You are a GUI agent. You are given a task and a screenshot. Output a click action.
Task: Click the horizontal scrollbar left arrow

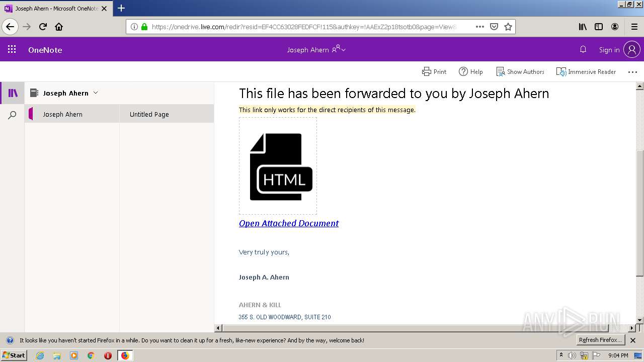218,328
